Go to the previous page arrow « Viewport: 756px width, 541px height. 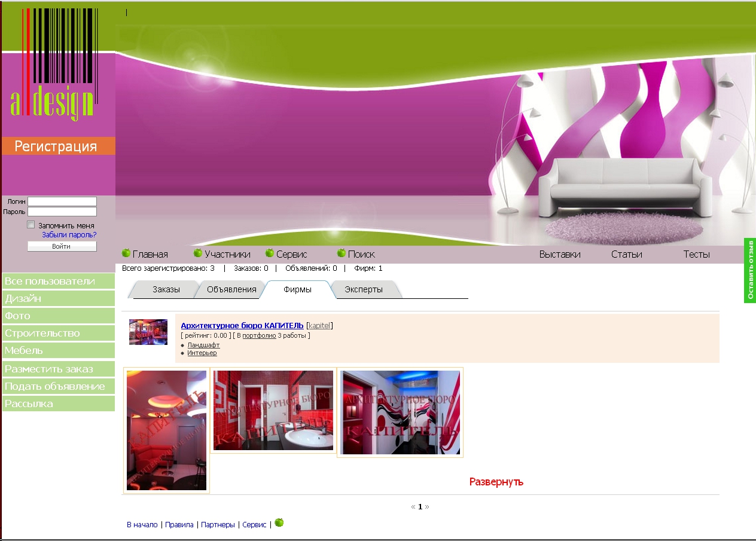413,506
